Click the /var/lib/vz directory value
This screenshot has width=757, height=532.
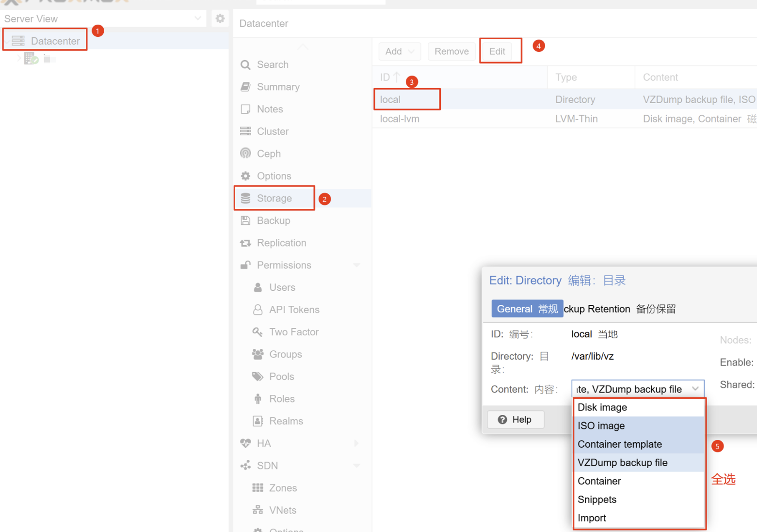592,356
